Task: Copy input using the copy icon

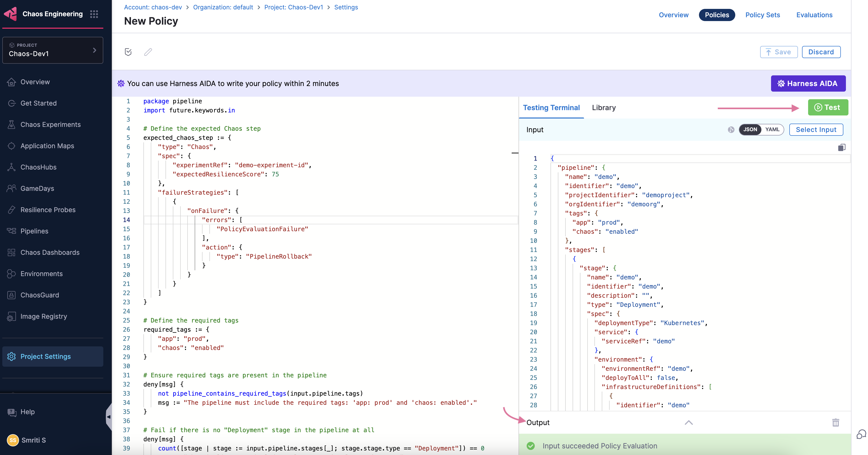Action: pyautogui.click(x=841, y=147)
